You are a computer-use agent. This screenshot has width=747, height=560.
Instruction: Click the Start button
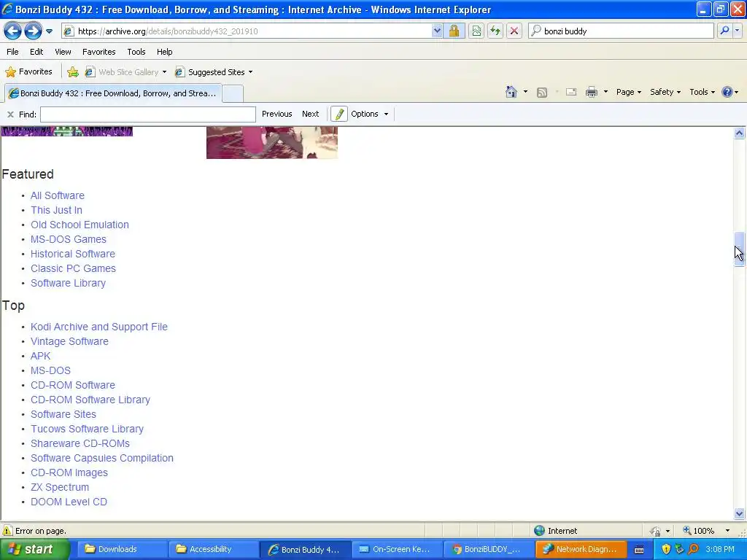pos(35,550)
